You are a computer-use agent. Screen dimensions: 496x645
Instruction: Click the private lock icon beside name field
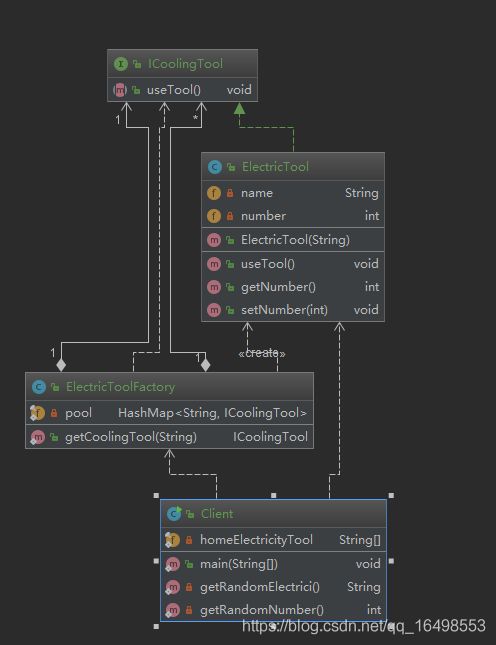230,193
